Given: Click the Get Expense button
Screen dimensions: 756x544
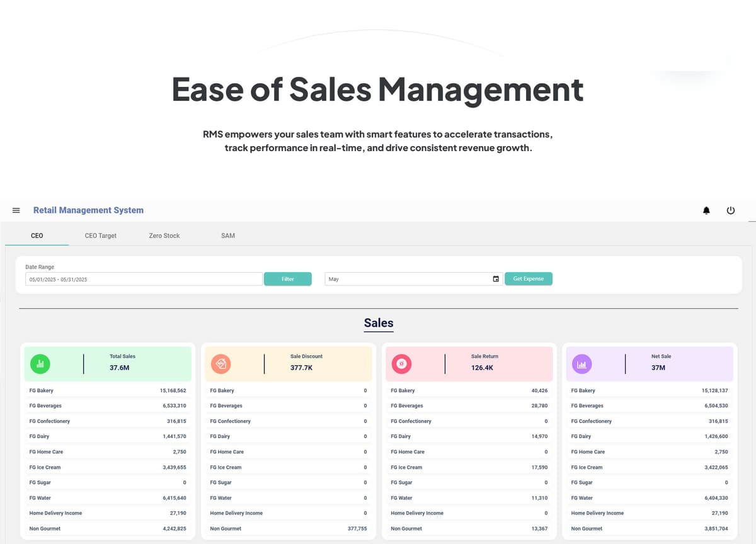Looking at the screenshot, I should [529, 279].
